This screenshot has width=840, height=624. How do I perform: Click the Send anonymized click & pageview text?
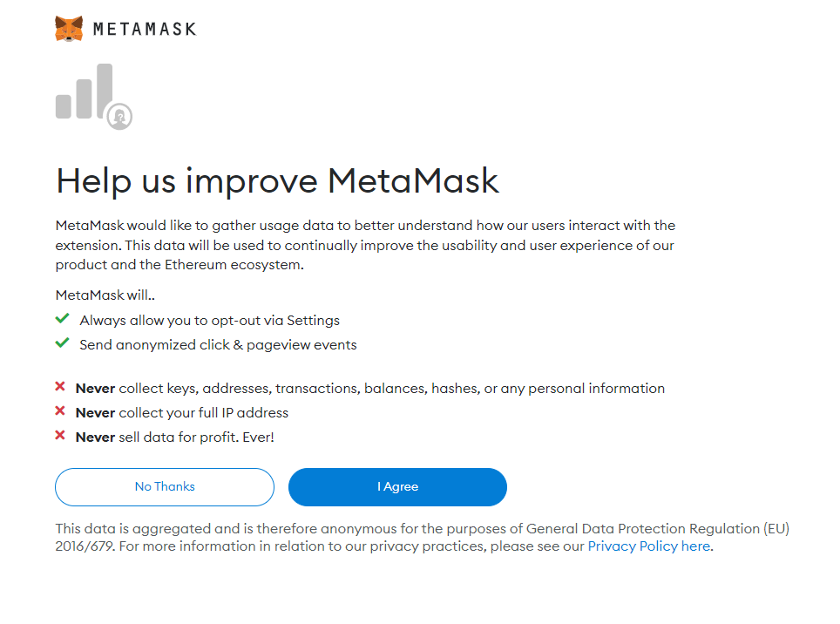tap(218, 345)
